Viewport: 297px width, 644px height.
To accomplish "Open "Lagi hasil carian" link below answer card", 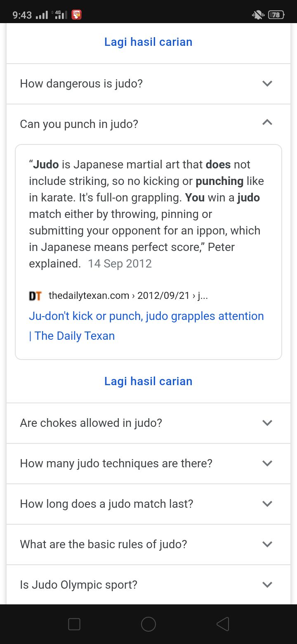I will click(148, 381).
